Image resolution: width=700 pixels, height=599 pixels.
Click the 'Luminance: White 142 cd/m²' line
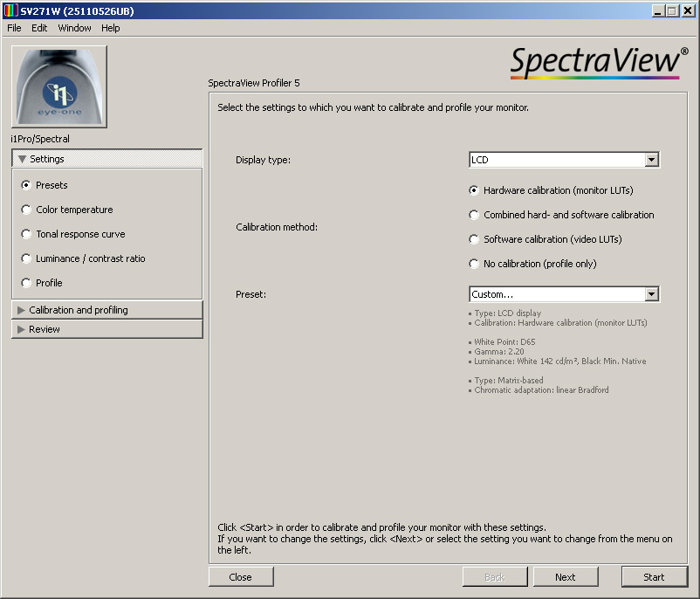559,361
